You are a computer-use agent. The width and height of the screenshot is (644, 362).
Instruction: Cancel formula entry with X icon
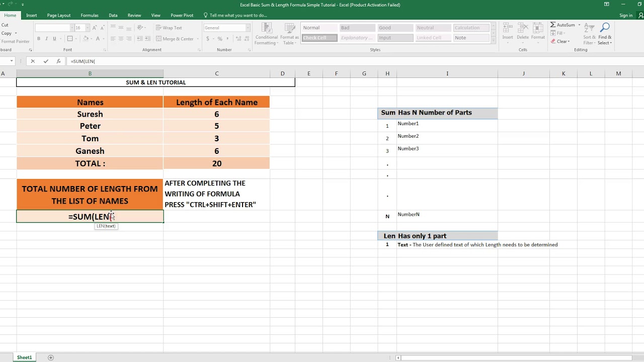33,61
